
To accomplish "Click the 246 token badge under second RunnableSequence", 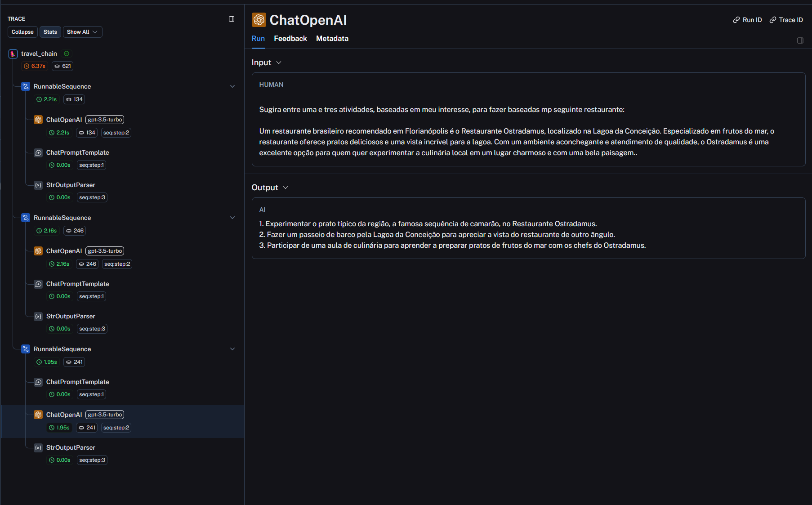I will pyautogui.click(x=75, y=231).
